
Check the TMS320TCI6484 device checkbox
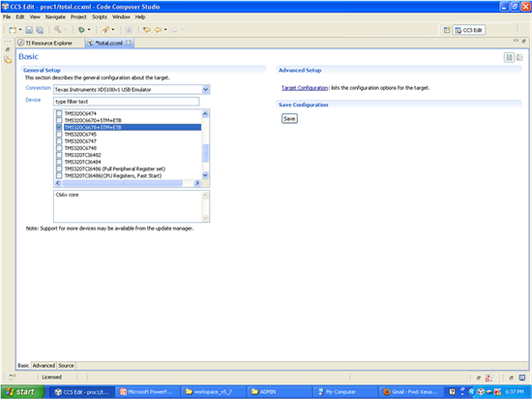59,162
